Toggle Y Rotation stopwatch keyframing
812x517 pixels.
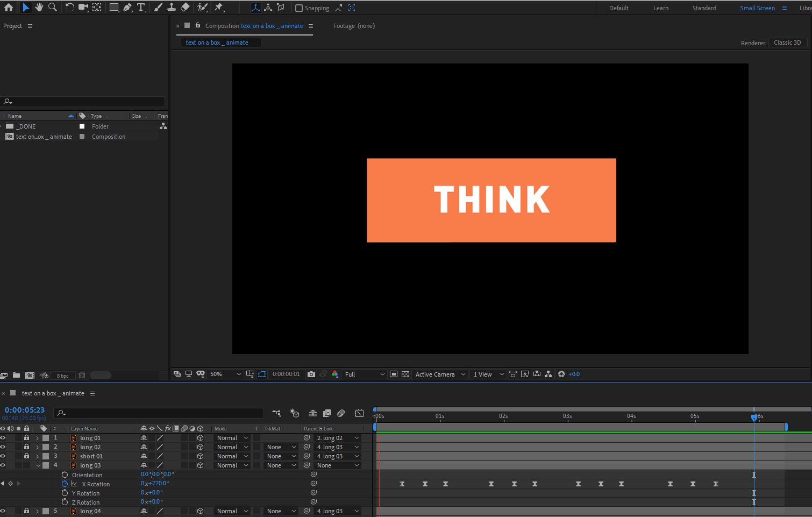(65, 493)
